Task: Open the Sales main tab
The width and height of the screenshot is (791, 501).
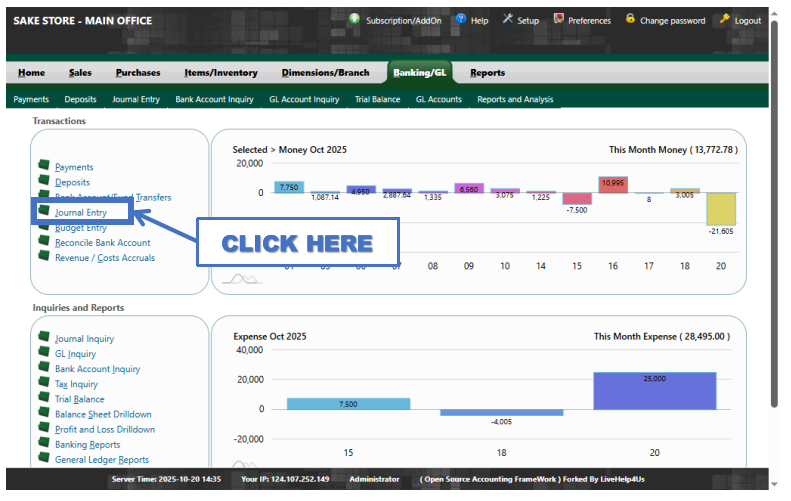Action: click(80, 73)
